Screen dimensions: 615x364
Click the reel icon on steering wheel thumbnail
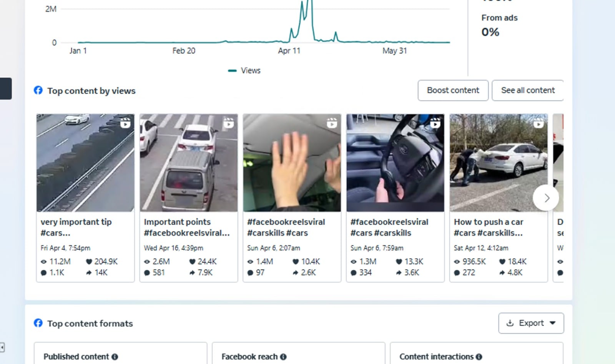(x=435, y=123)
